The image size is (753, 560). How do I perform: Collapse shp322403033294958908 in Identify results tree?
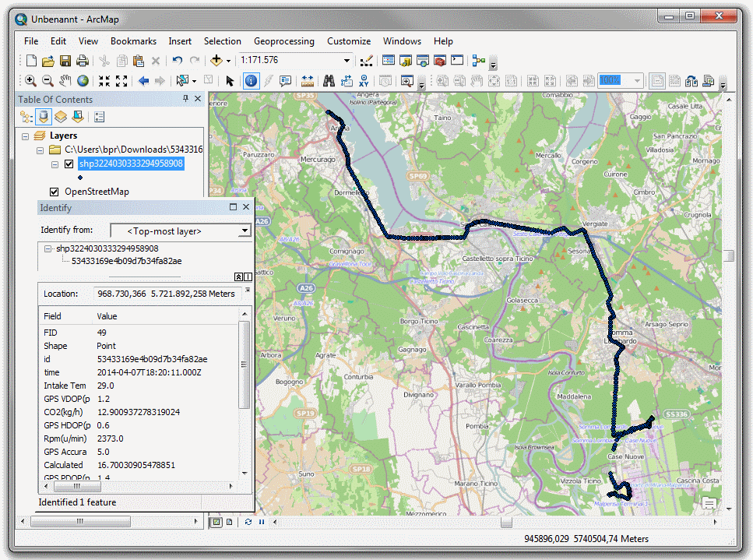click(48, 248)
